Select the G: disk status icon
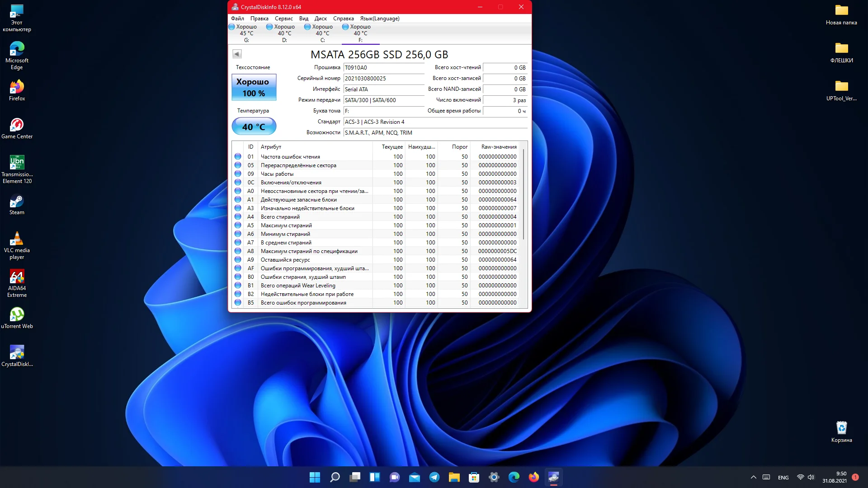The image size is (868, 488). click(x=232, y=27)
